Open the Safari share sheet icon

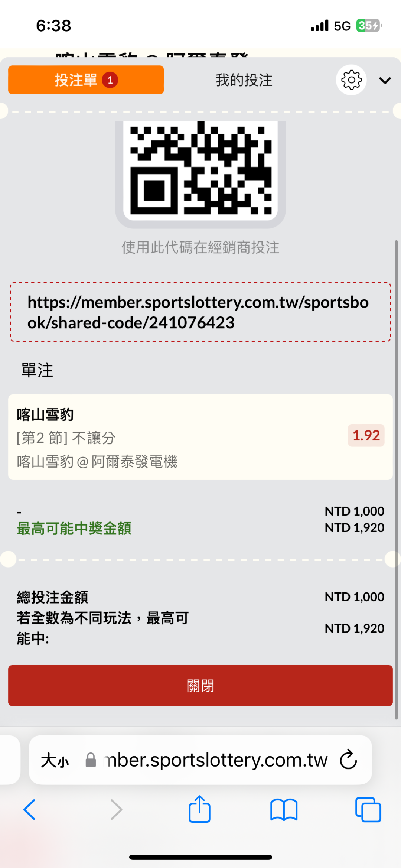(x=200, y=809)
